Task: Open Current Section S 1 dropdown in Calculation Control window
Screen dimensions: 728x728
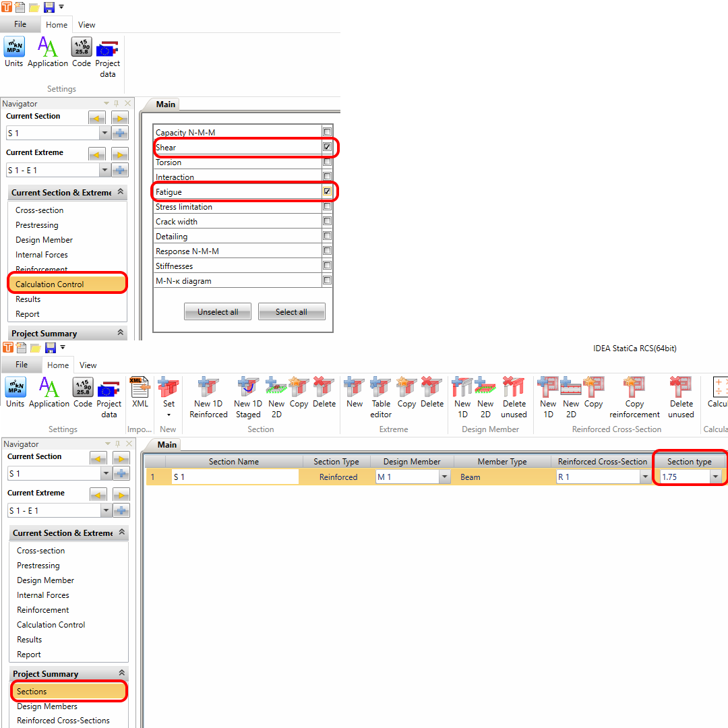Action: [x=104, y=133]
